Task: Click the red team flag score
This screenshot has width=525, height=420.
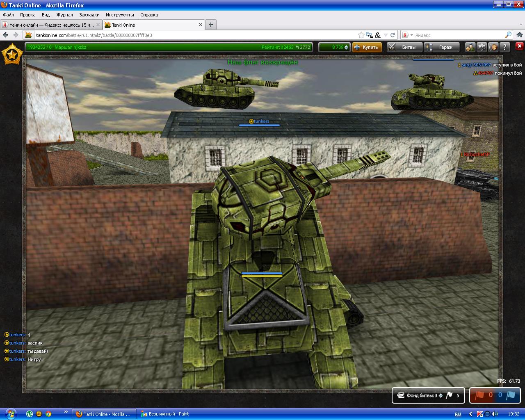Action: pyautogui.click(x=484, y=395)
